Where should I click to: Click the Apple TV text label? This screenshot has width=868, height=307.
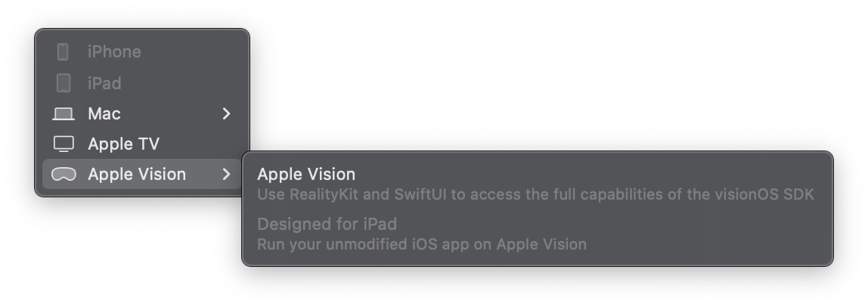point(123,144)
